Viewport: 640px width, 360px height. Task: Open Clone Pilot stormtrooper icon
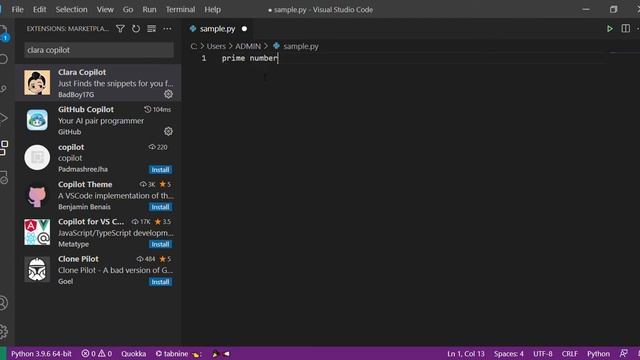click(x=37, y=269)
